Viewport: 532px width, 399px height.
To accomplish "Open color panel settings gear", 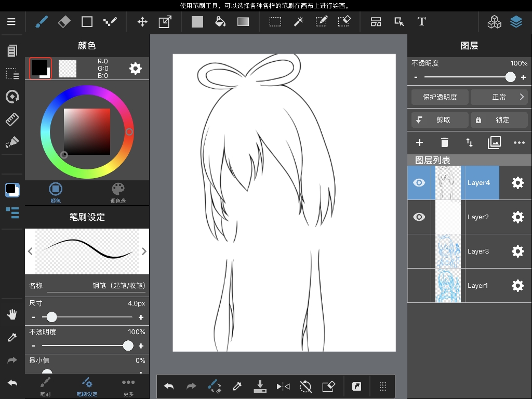I will coord(136,69).
